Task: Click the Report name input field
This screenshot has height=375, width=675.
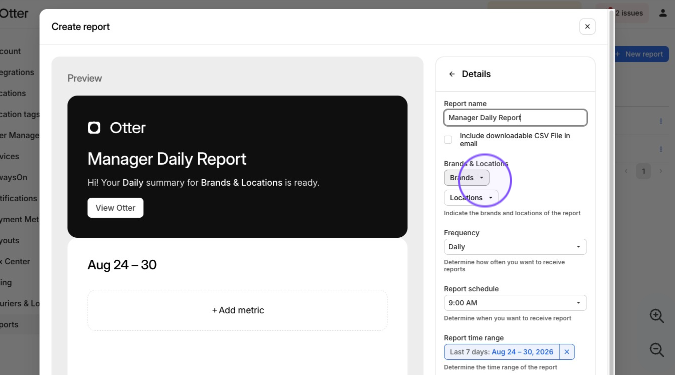Action: (x=515, y=118)
